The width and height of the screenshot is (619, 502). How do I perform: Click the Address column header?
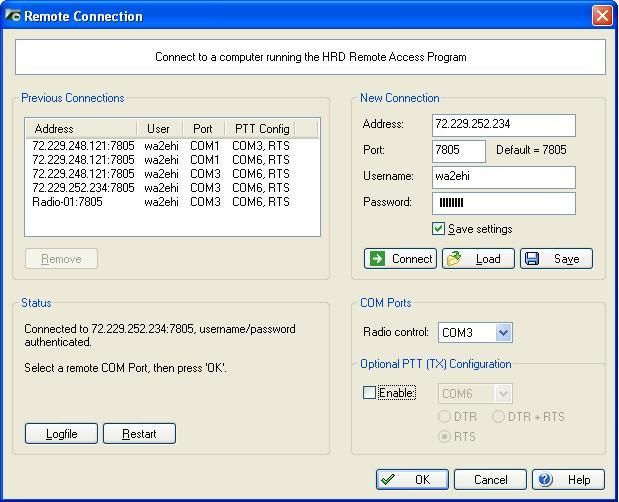point(80,129)
